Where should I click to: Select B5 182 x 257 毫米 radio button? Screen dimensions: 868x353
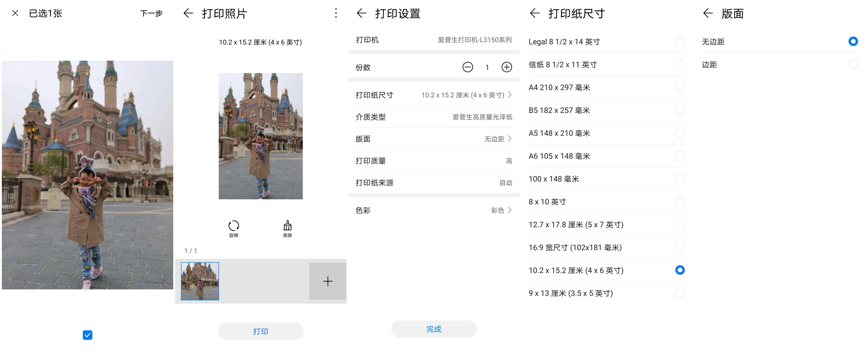point(680,110)
